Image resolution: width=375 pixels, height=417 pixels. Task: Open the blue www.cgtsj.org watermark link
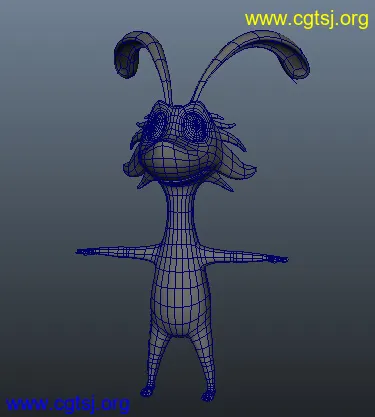click(68, 404)
